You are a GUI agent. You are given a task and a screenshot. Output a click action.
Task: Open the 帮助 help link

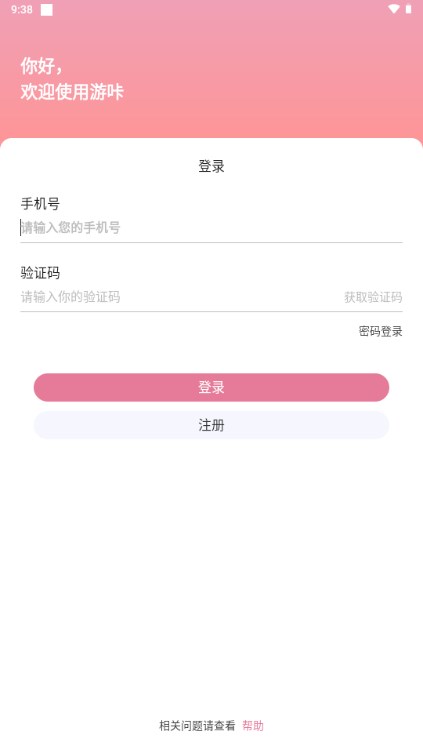[253, 726]
